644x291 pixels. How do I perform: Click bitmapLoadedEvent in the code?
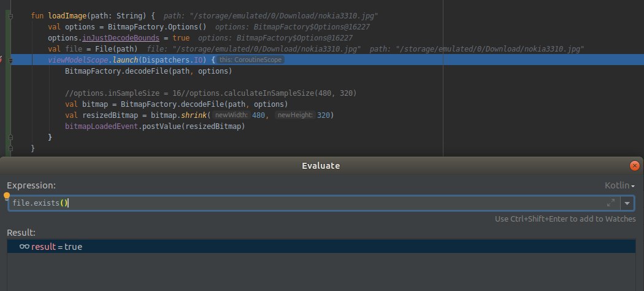pos(101,126)
